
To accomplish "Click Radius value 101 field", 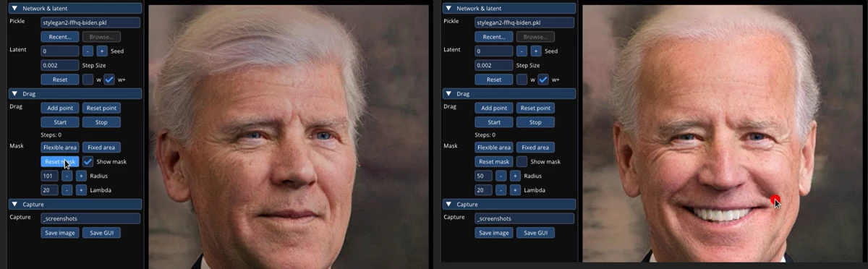I will coord(50,176).
